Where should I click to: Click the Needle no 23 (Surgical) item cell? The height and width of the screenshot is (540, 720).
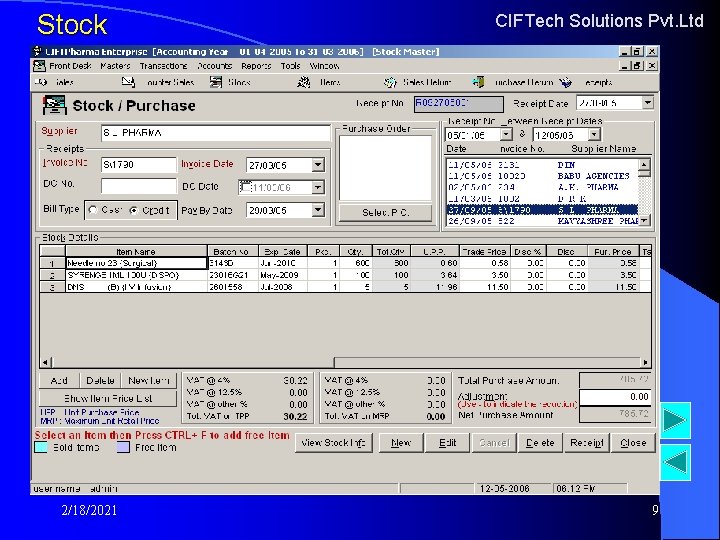(136, 263)
